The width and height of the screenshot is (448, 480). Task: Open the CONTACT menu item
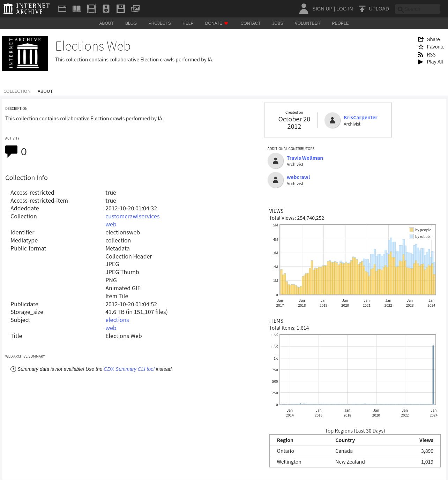[251, 23]
